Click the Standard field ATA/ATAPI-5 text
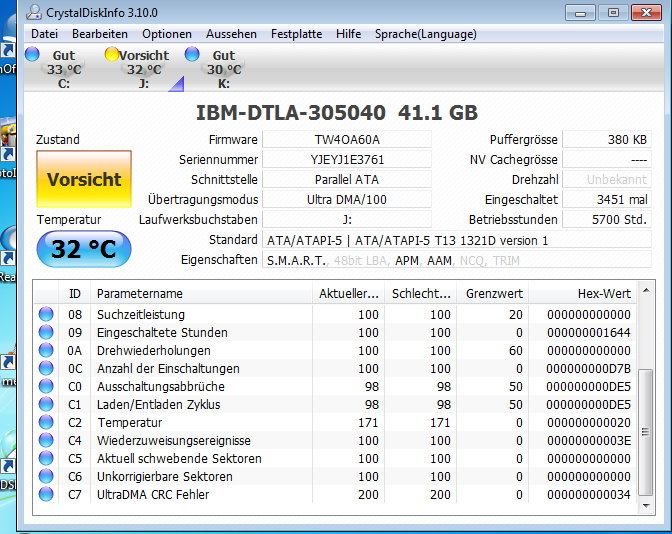The image size is (672, 534). [457, 240]
